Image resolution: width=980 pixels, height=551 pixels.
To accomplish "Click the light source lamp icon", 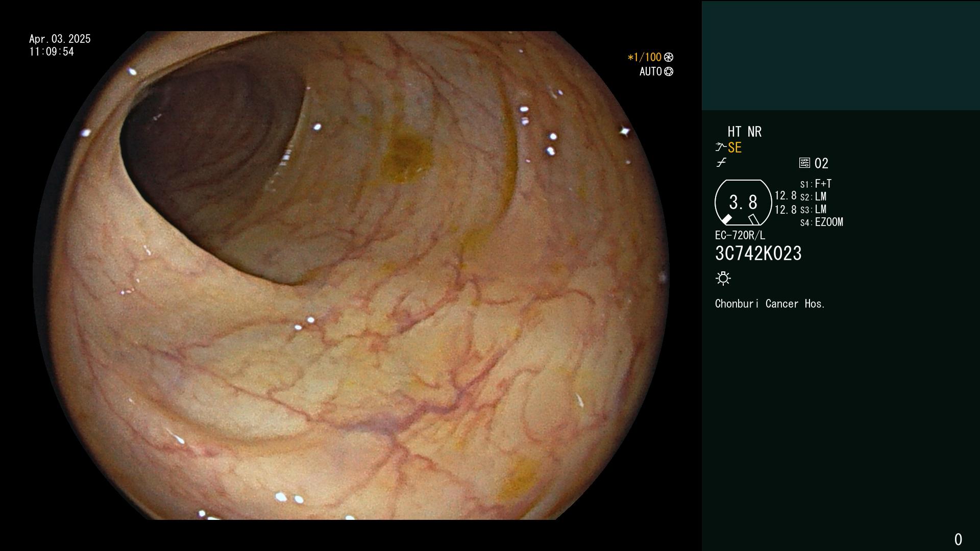I will [x=723, y=278].
